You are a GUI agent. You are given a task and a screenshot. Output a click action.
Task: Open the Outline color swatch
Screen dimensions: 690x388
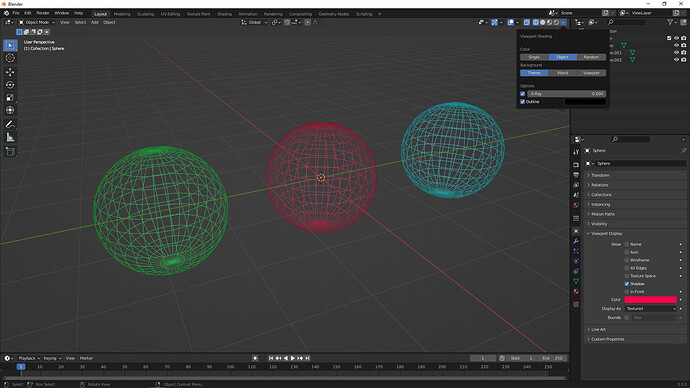click(585, 102)
